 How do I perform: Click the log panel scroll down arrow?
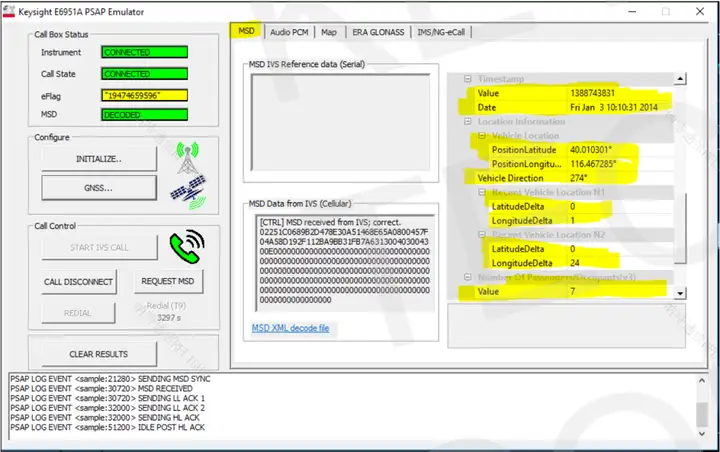tap(701, 433)
